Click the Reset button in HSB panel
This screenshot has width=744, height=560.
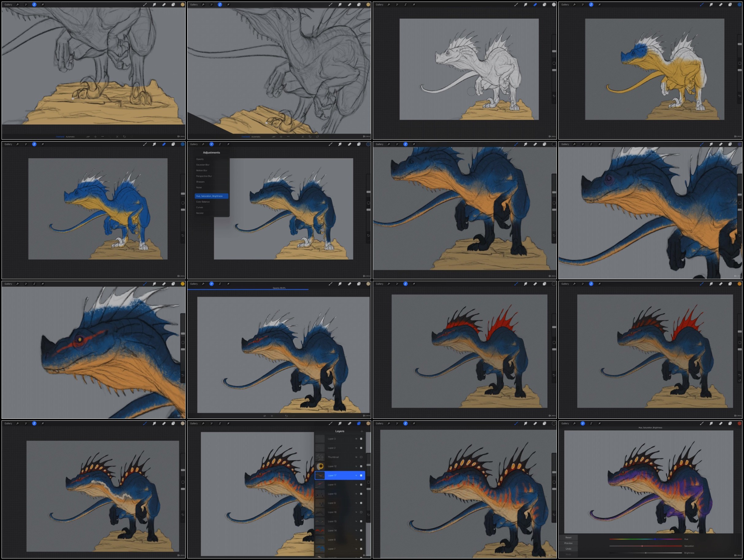click(569, 538)
